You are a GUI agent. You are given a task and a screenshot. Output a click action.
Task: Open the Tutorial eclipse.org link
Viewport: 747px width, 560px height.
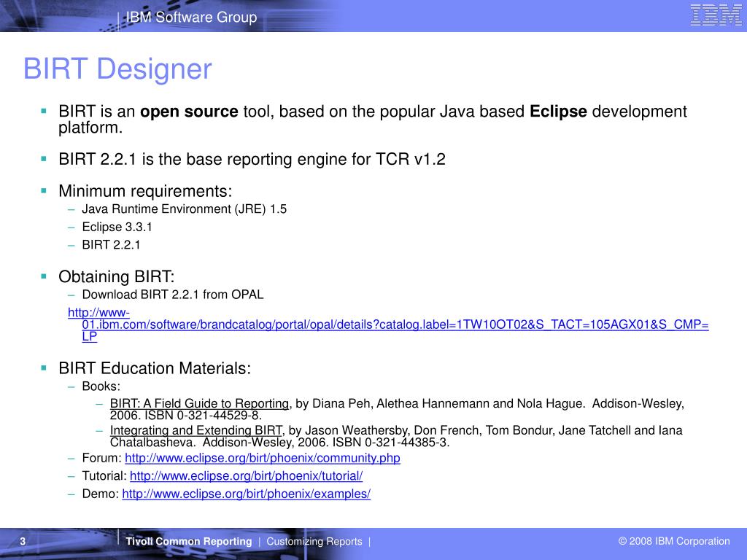pos(247,475)
